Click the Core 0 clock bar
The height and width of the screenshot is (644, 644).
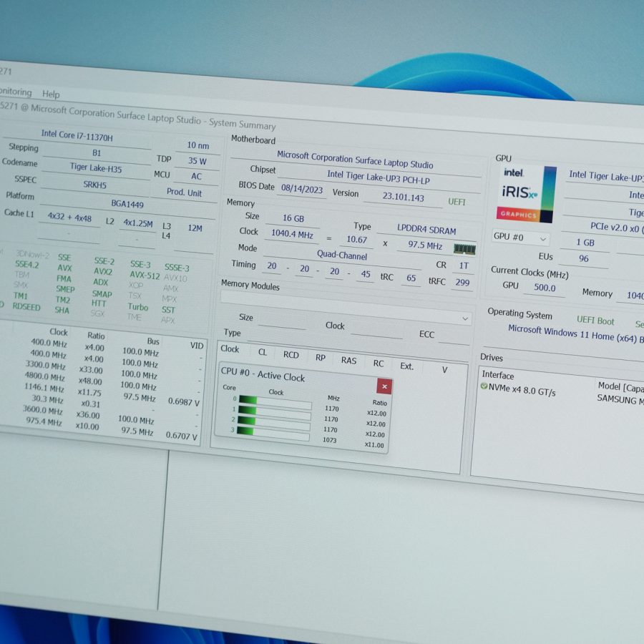click(275, 402)
